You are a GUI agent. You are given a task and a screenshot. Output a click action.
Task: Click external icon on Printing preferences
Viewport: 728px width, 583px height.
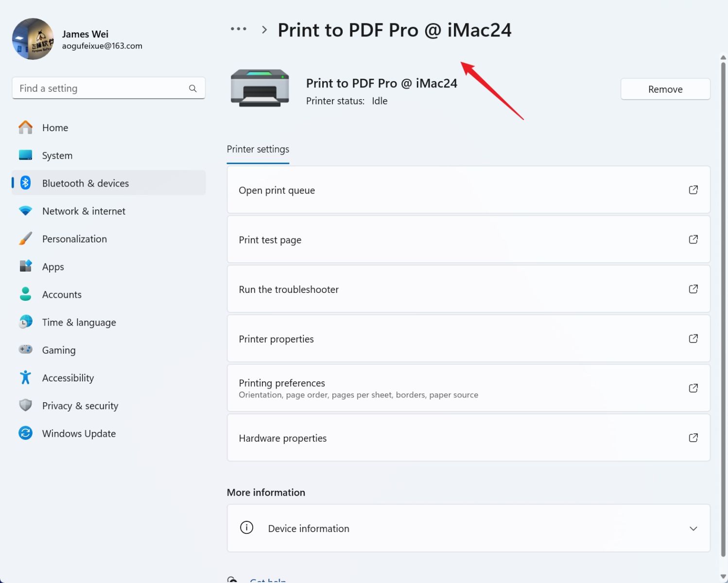tap(693, 388)
